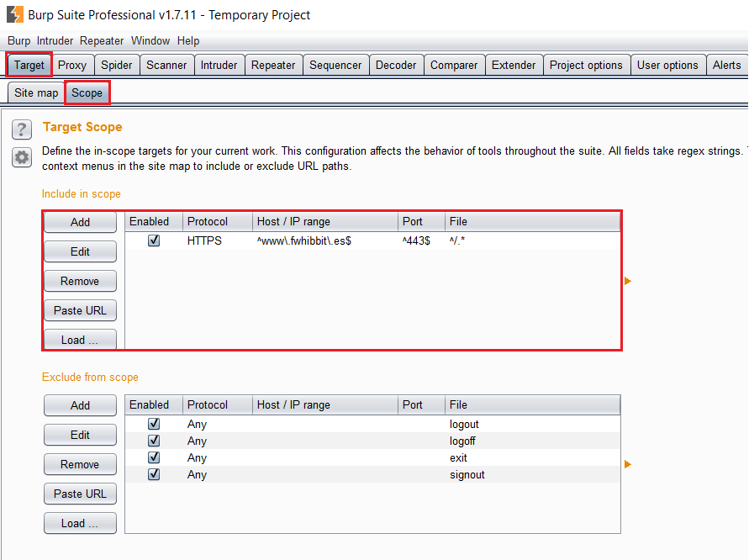Click the Burp Suite logo in title bar
The width and height of the screenshot is (749, 560).
(14, 14)
